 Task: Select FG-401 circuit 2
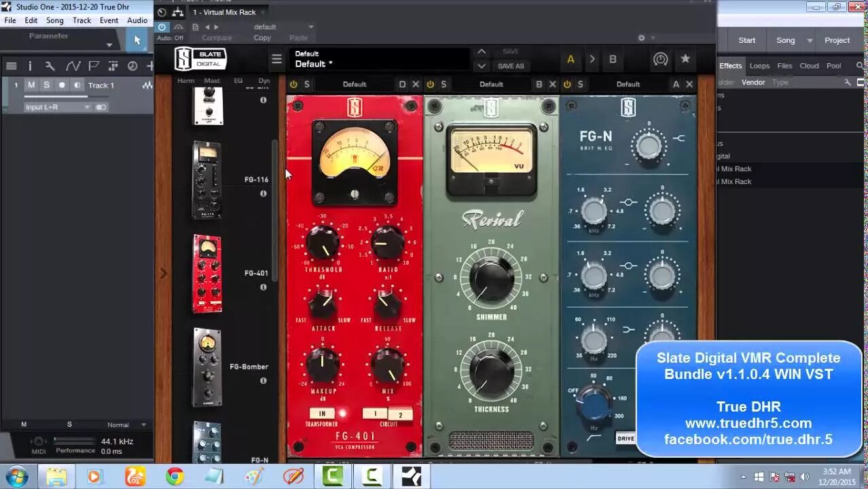(x=400, y=414)
